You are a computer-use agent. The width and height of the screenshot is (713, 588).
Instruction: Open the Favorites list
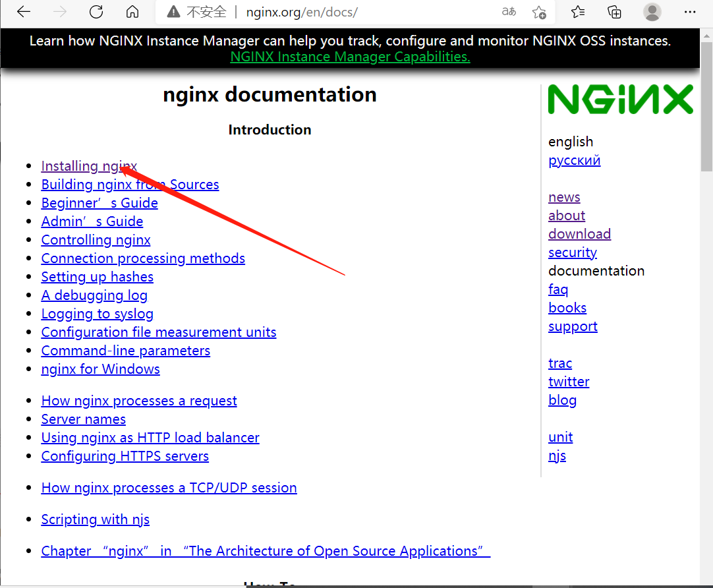click(577, 11)
